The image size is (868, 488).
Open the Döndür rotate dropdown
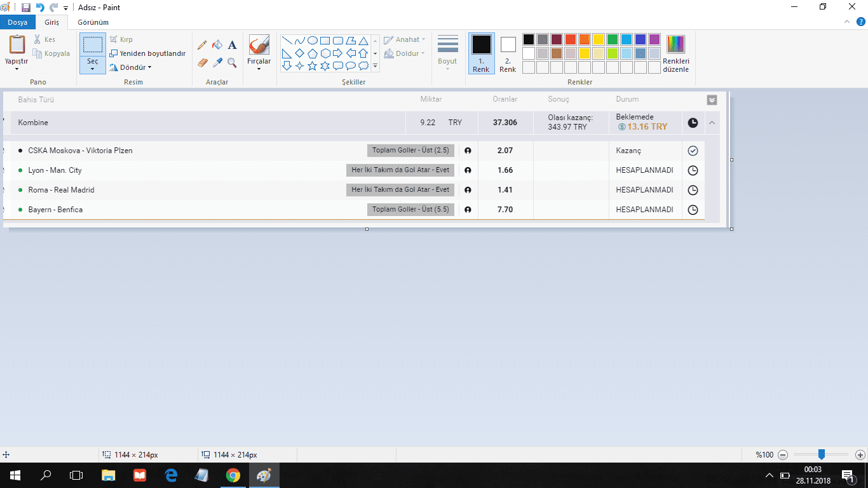pyautogui.click(x=130, y=67)
